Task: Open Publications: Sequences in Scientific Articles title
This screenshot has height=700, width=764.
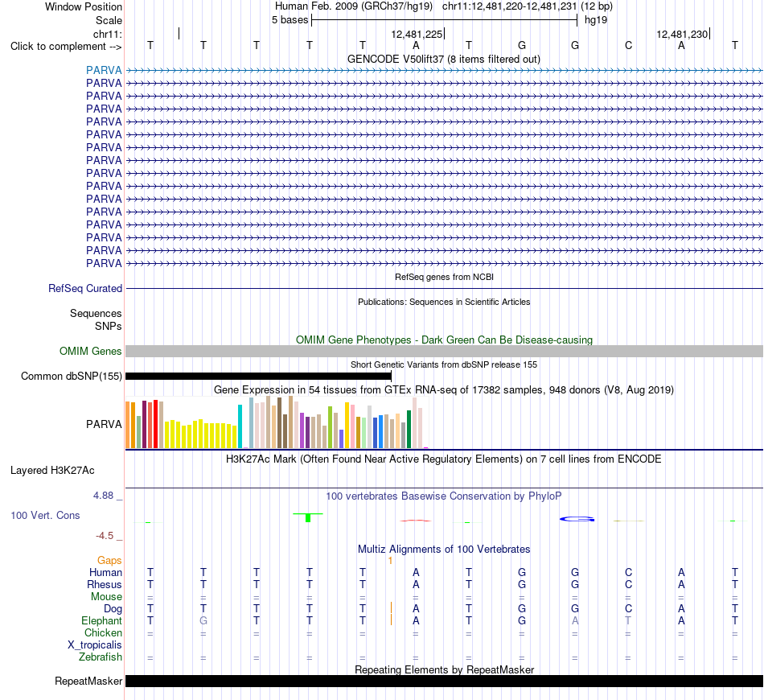Action: pyautogui.click(x=443, y=302)
